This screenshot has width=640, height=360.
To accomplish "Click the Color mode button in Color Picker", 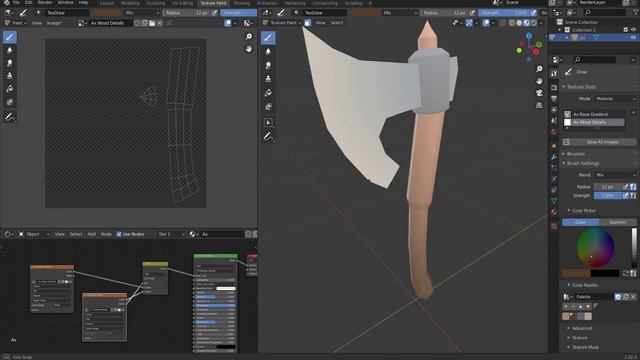I will [x=580, y=222].
